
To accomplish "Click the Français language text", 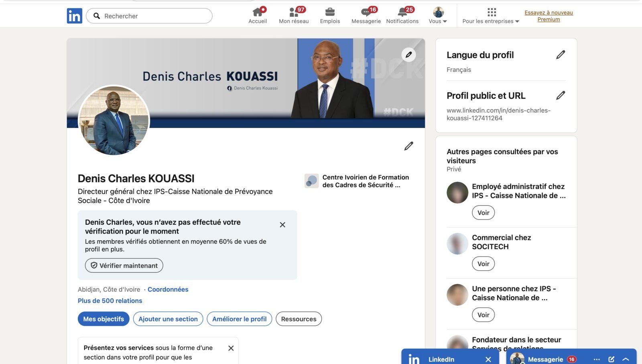I will pos(459,70).
